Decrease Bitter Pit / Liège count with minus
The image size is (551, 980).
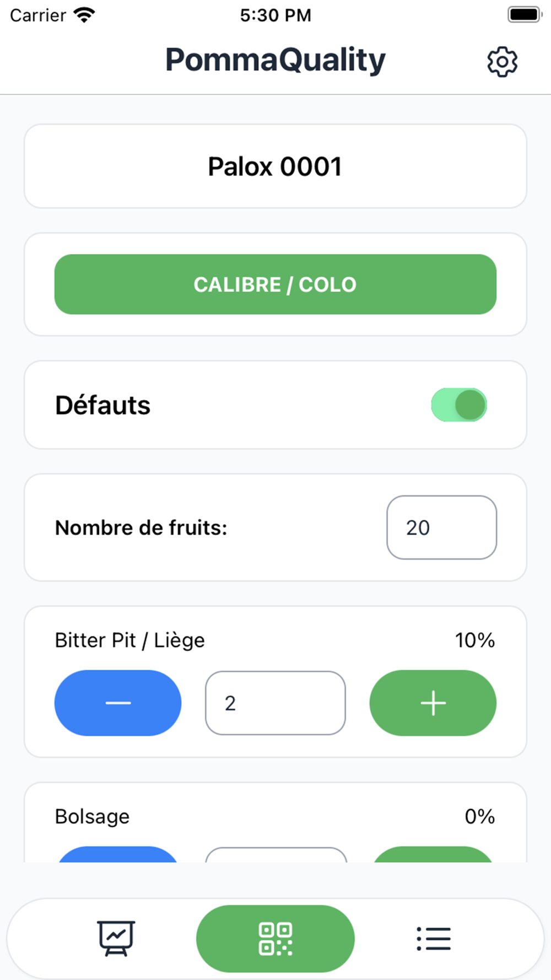coord(118,703)
